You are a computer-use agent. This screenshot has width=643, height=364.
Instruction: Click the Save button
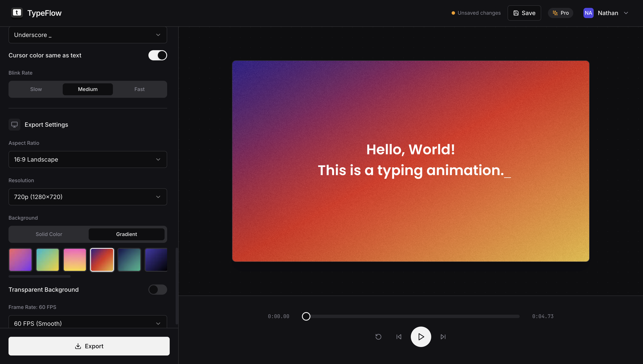click(524, 13)
